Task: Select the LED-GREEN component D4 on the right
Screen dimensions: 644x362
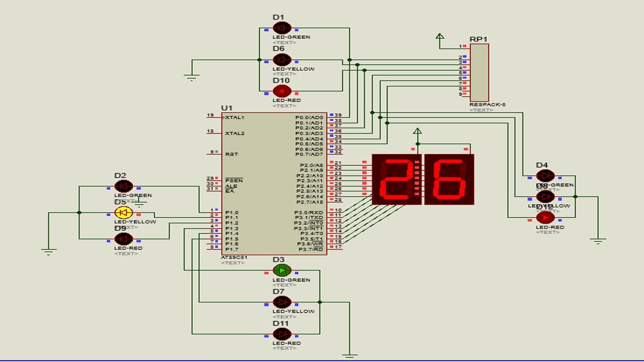Action: pyautogui.click(x=544, y=175)
